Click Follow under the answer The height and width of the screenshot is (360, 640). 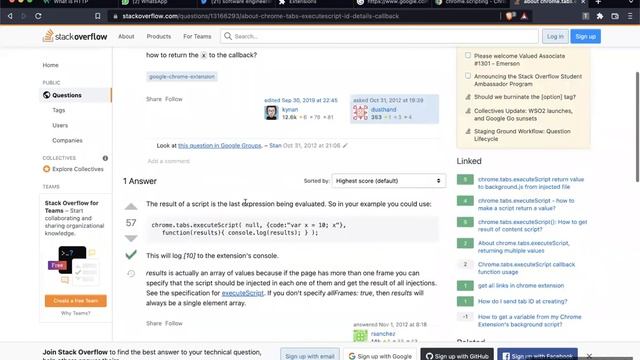point(174,323)
